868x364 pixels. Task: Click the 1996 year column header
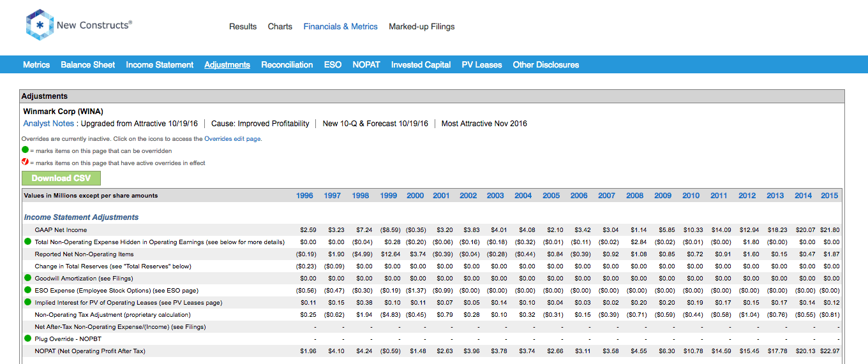click(304, 196)
